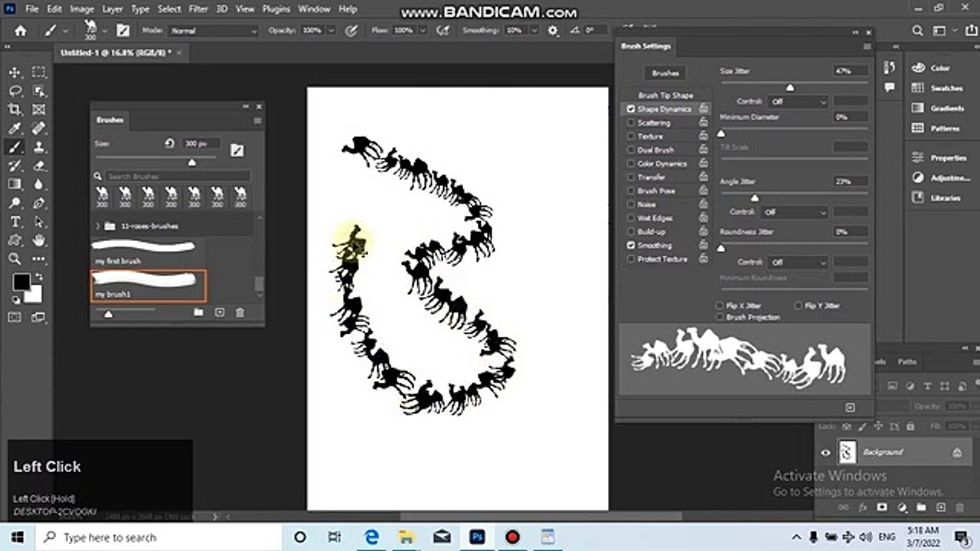Uncheck the Smoothing option
Screen dimensions: 980x551
pos(631,246)
